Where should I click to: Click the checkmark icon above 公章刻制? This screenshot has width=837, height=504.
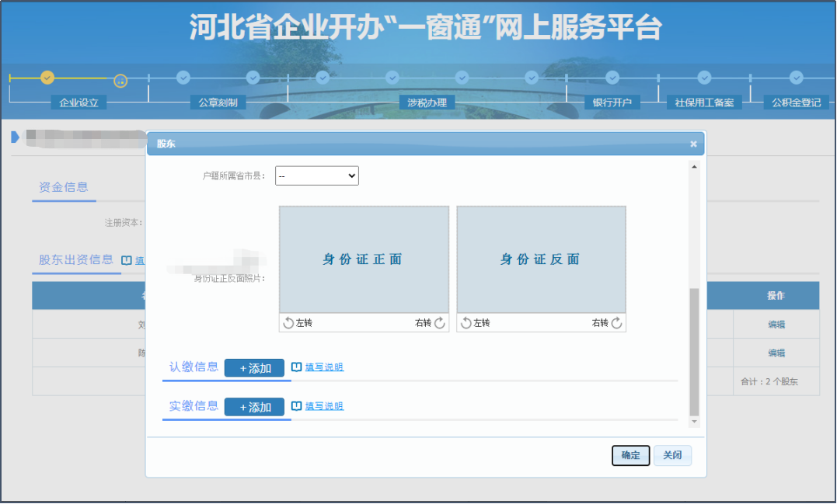pyautogui.click(x=183, y=78)
